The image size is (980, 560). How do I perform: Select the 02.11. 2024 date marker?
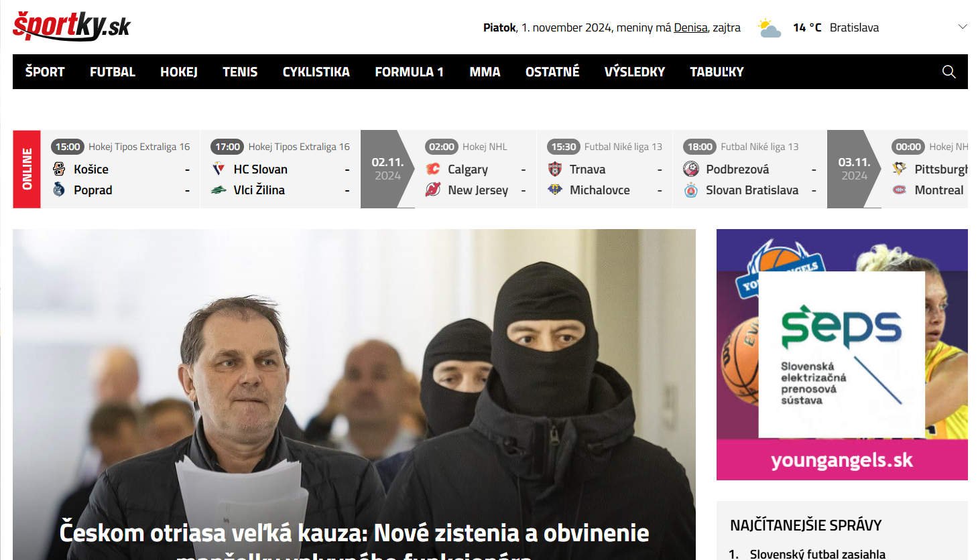[x=387, y=169]
